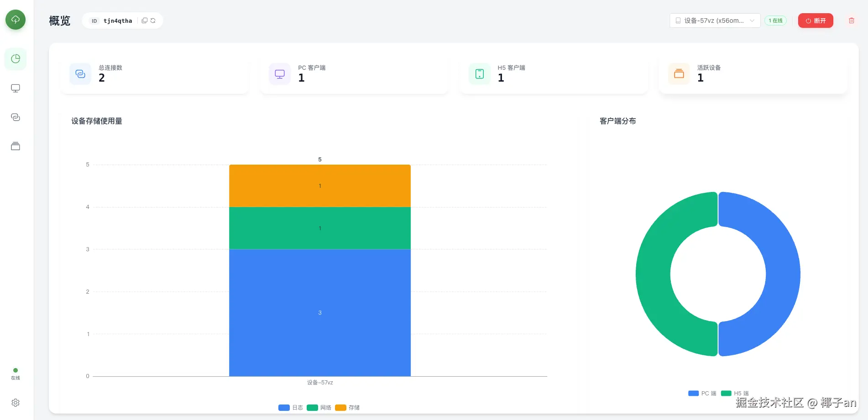The image size is (868, 420).
Task: Refresh the ID with the reload icon
Action: (x=153, y=21)
